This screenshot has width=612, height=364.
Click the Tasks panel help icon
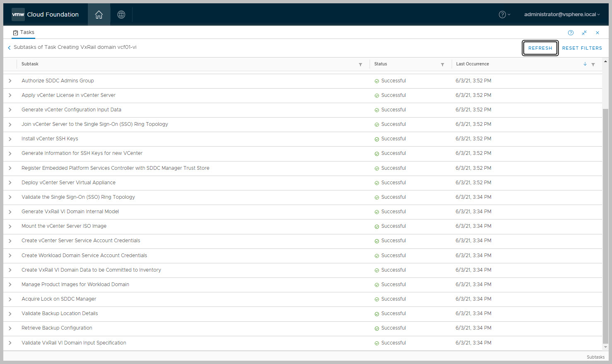point(571,33)
